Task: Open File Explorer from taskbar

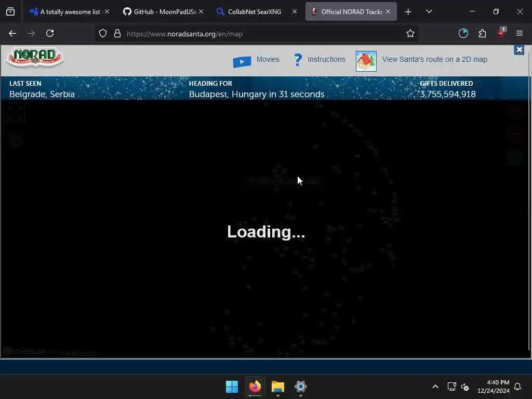Action: (x=278, y=387)
